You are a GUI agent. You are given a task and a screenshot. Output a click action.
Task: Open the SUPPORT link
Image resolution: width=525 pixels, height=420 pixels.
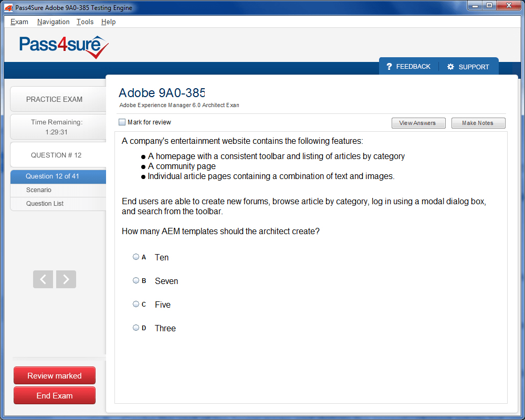coord(474,67)
